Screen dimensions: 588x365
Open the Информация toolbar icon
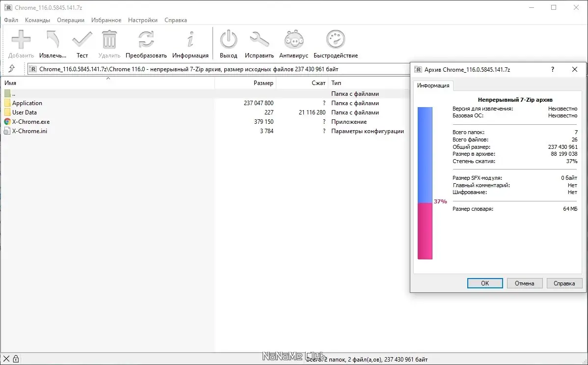point(190,39)
